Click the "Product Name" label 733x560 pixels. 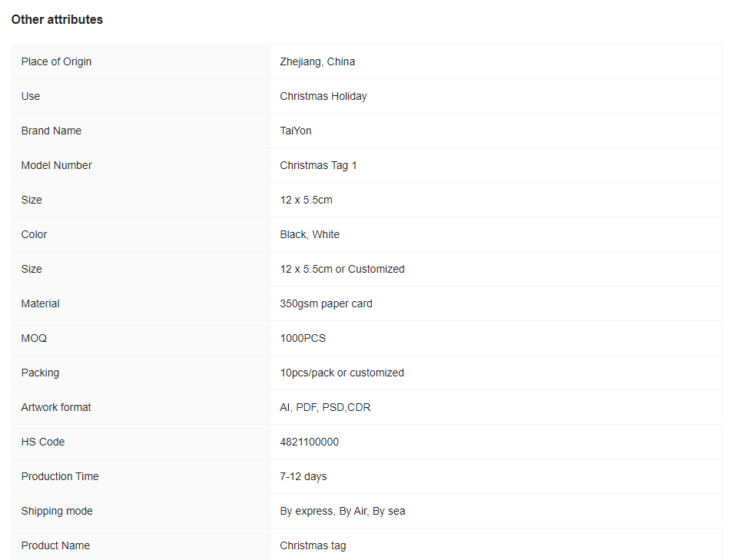pyautogui.click(x=55, y=545)
